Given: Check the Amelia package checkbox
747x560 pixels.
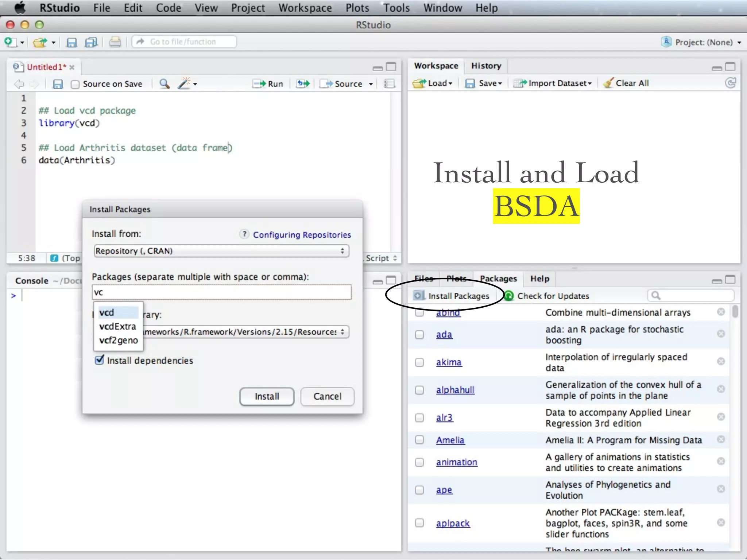Looking at the screenshot, I should tap(419, 440).
